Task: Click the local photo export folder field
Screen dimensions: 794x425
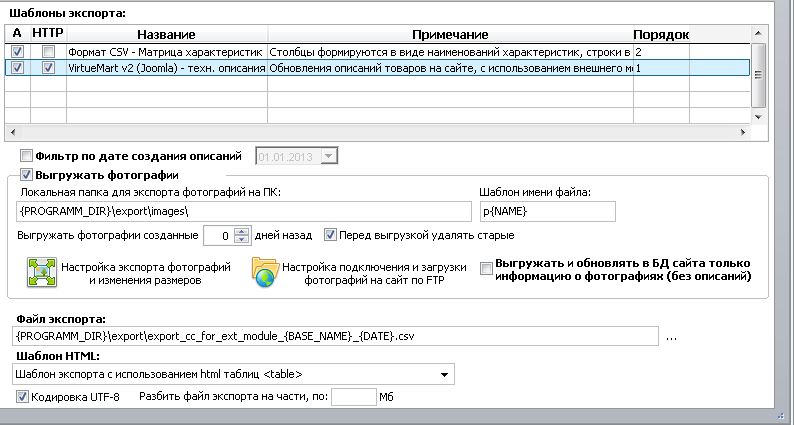Action: click(244, 212)
